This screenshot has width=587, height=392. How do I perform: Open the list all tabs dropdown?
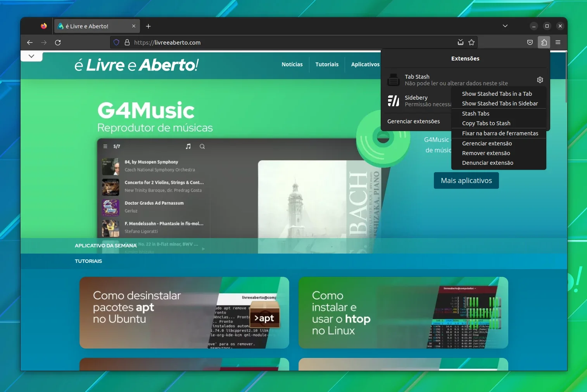coord(505,26)
